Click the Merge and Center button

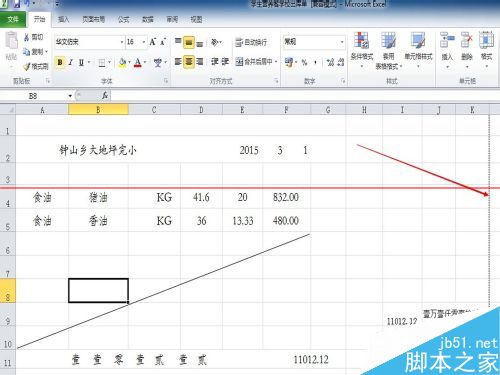[x=254, y=62]
